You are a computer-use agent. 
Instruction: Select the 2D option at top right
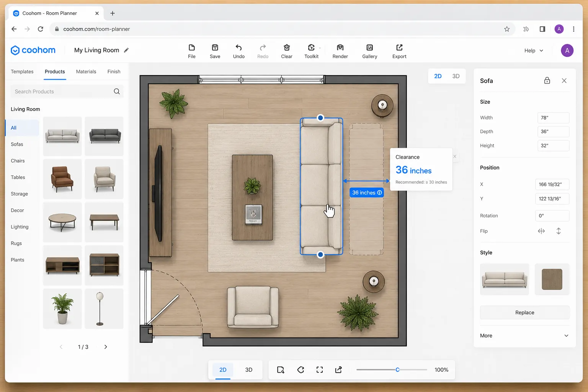click(438, 76)
